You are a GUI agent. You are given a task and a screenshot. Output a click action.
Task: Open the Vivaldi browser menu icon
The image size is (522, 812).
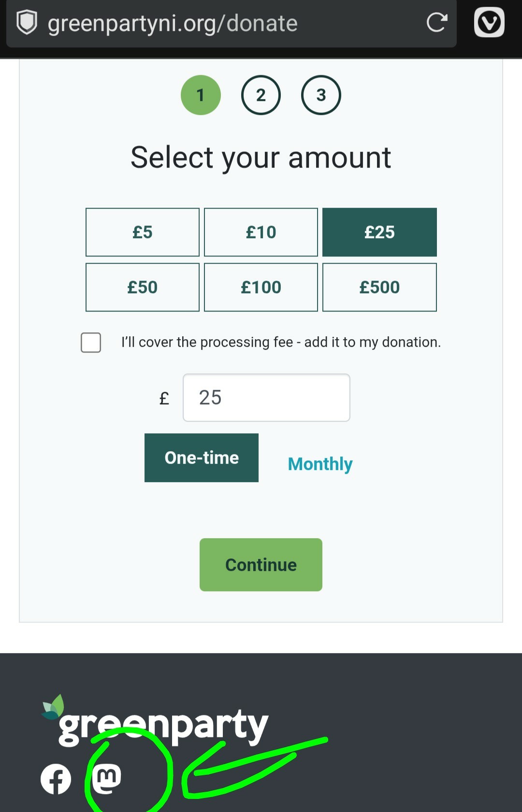point(489,22)
